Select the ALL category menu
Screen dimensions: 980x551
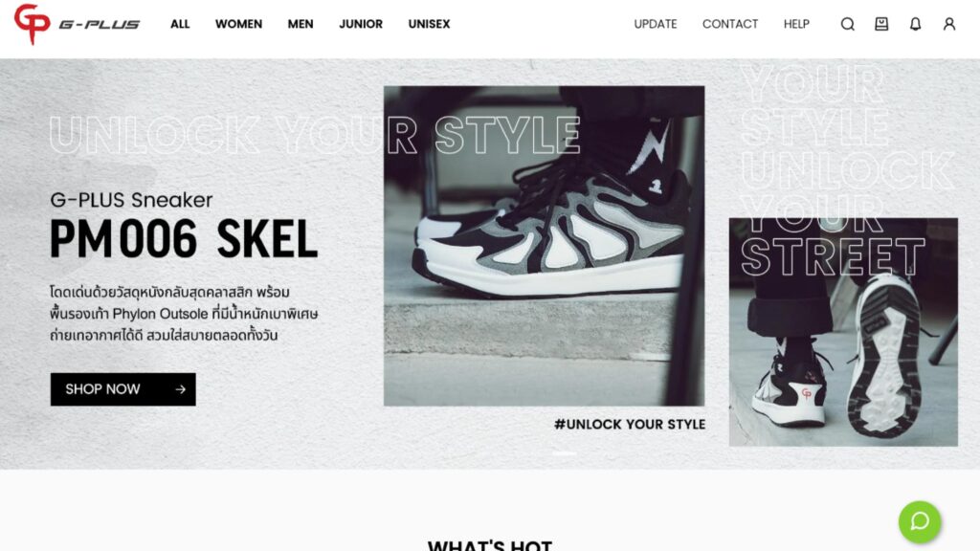(180, 24)
